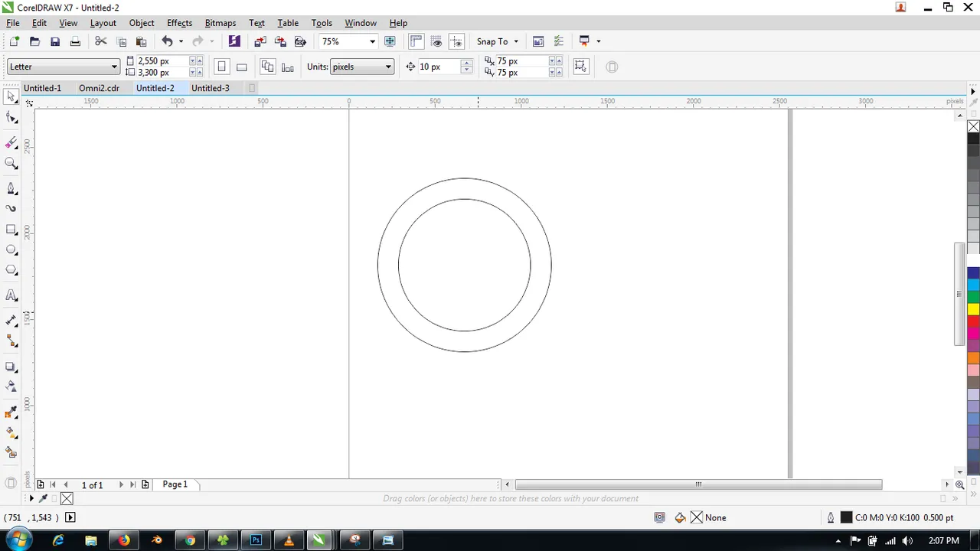Select the Rectangle tool

click(x=11, y=230)
